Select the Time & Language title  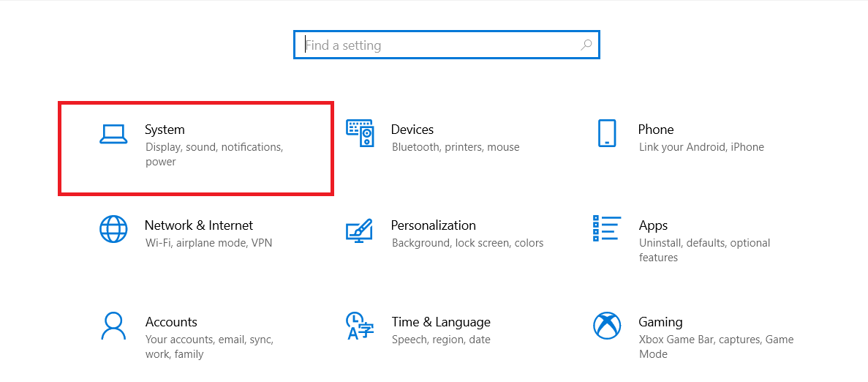click(441, 322)
